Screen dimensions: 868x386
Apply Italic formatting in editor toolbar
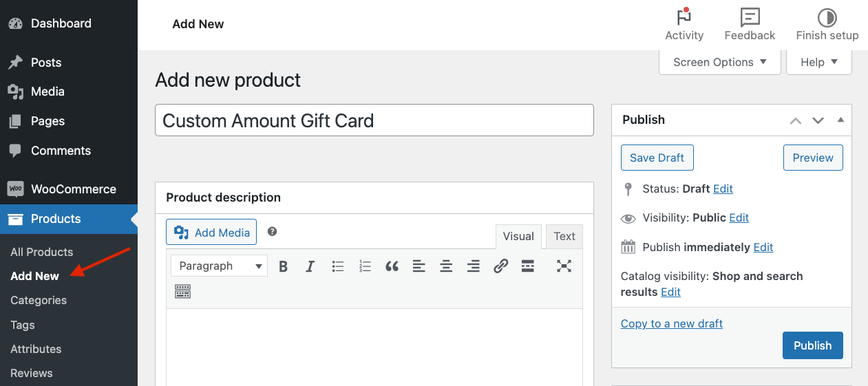pos(310,266)
